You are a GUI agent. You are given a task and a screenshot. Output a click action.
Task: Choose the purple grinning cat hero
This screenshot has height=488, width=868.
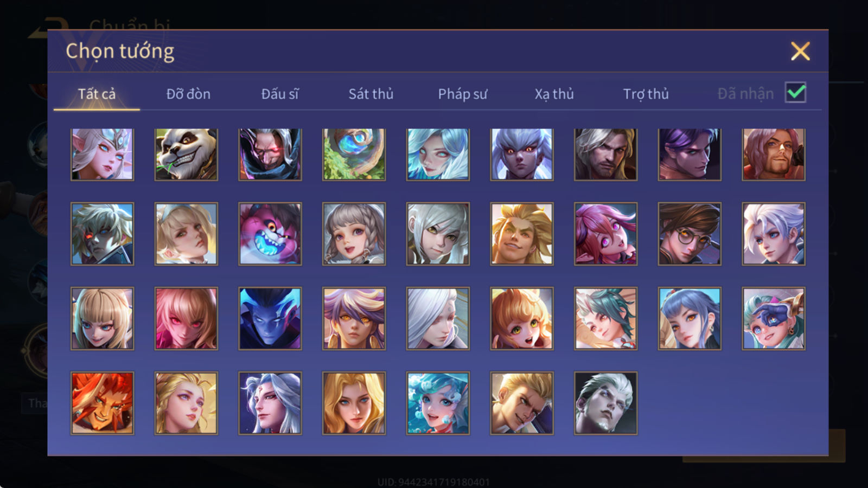(270, 234)
